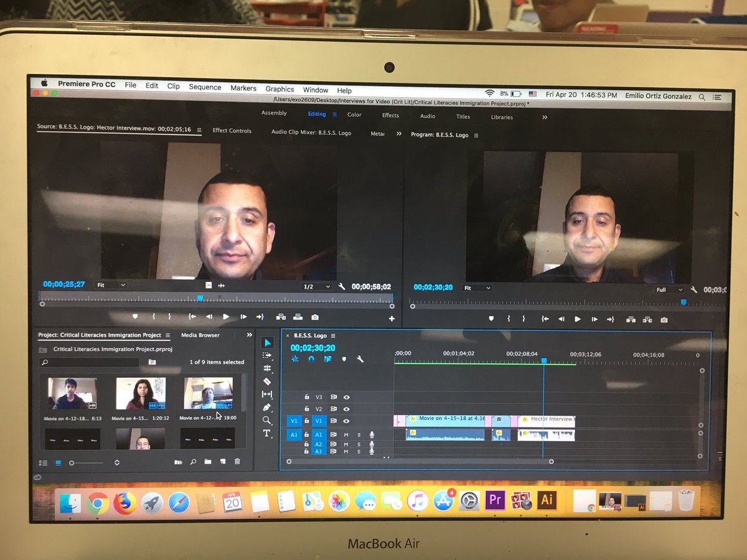This screenshot has width=747, height=560.
Task: Select the Selection (arrow) tool
Action: [x=267, y=342]
